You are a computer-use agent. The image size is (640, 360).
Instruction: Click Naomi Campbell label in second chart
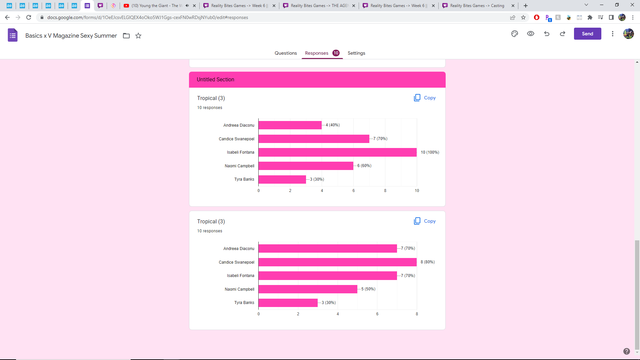239,289
